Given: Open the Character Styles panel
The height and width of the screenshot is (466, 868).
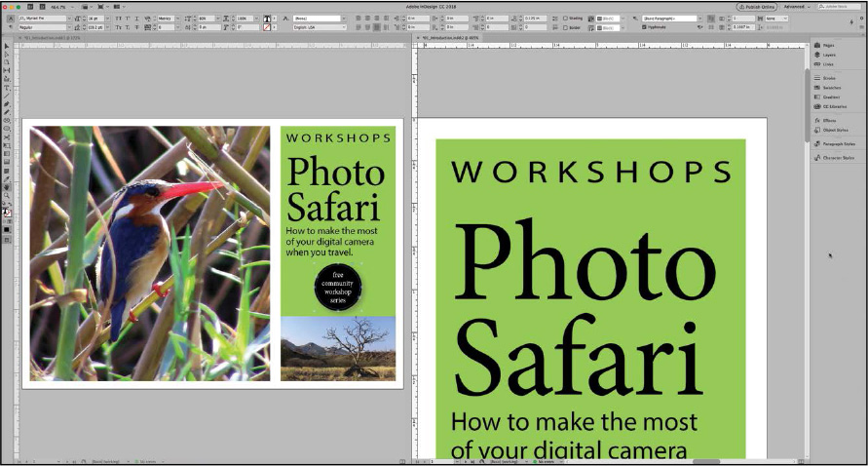Looking at the screenshot, I should (x=834, y=158).
